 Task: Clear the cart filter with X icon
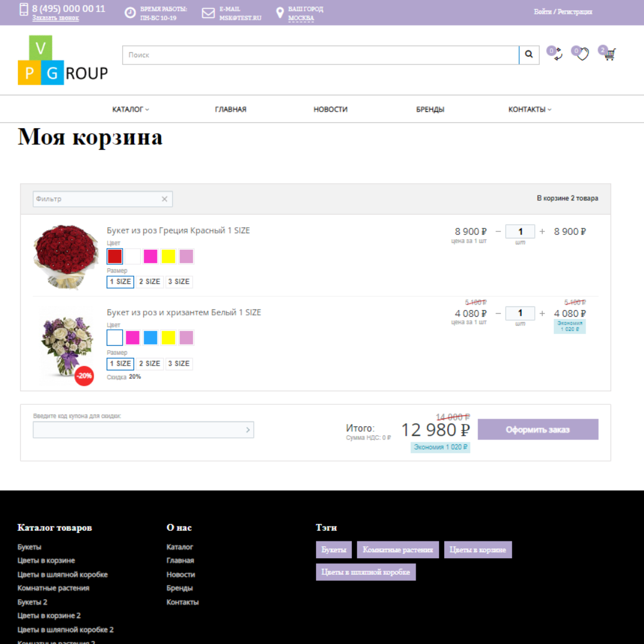165,199
